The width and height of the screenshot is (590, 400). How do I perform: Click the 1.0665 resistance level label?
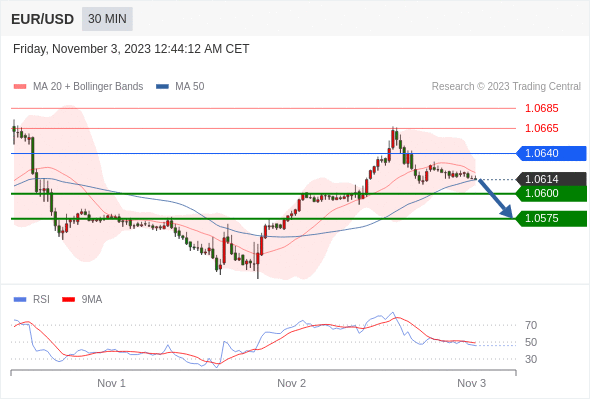click(x=541, y=128)
